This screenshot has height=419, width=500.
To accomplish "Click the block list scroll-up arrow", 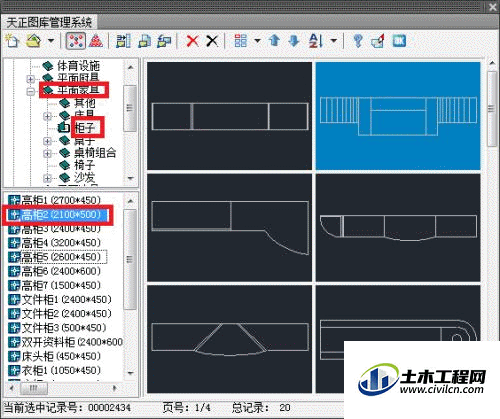I will (x=130, y=201).
